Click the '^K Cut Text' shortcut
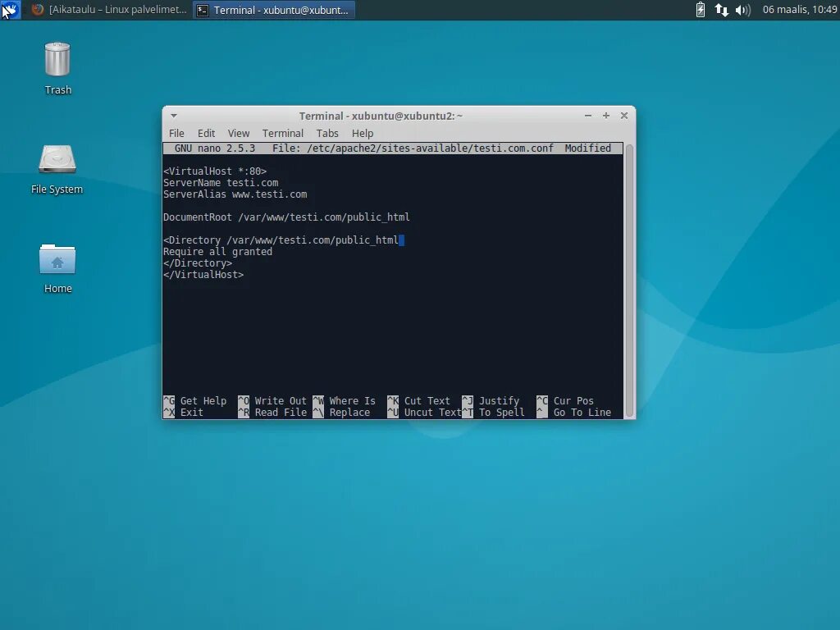The image size is (840, 630). coord(419,400)
